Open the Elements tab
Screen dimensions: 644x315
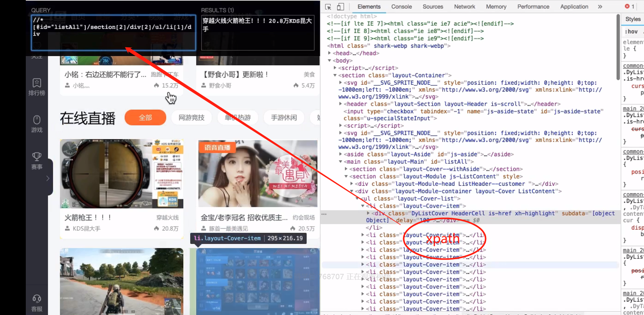click(369, 7)
